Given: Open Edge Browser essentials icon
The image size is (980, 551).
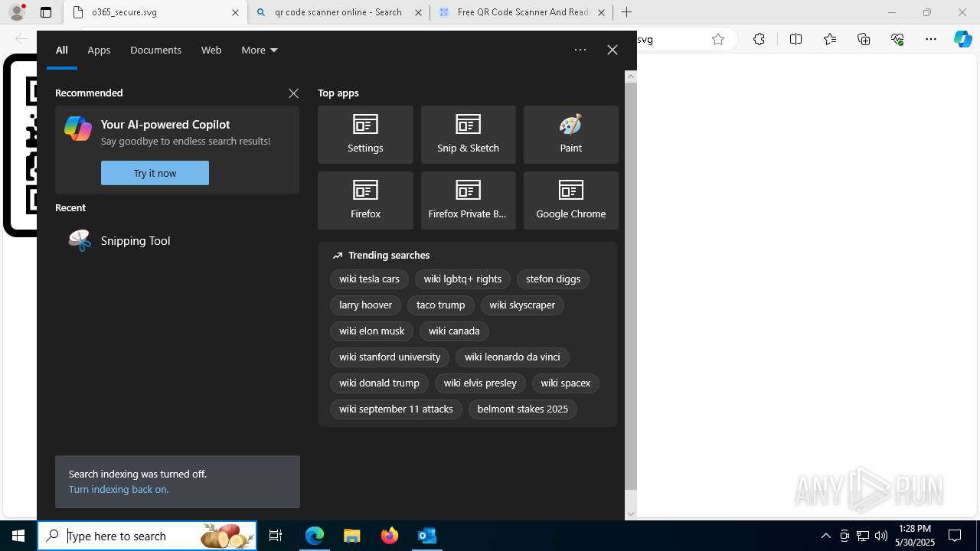Looking at the screenshot, I should [x=897, y=39].
